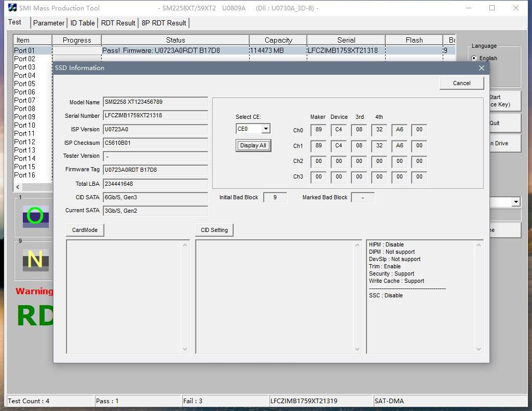The width and height of the screenshot is (532, 411).
Task: Select Port 02 in the port list
Action: (x=24, y=59)
